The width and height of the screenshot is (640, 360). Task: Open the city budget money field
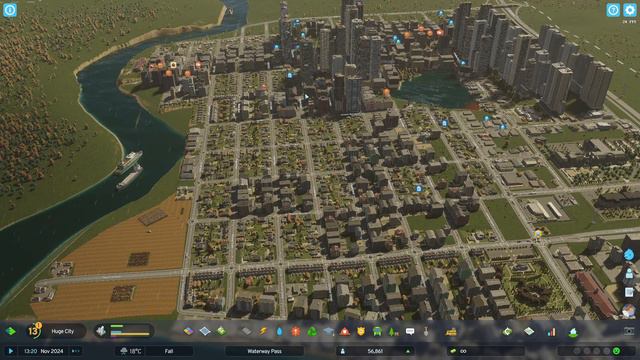point(486,351)
